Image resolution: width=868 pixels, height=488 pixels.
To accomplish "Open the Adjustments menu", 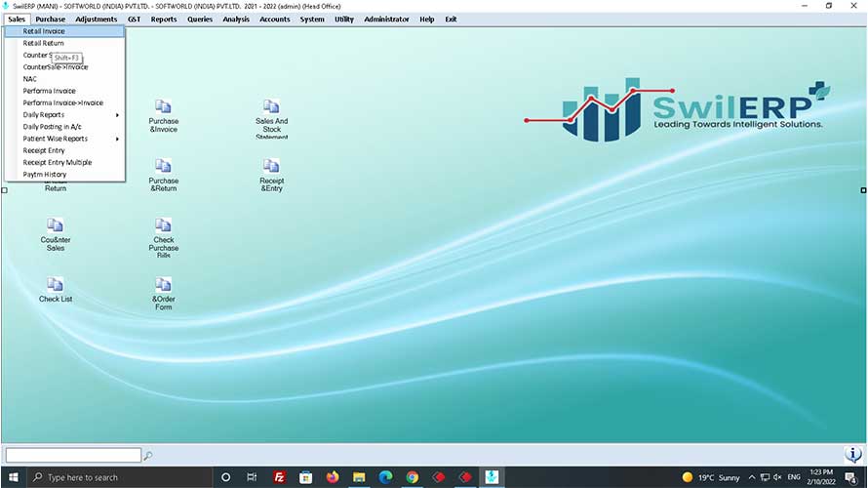I will click(97, 19).
